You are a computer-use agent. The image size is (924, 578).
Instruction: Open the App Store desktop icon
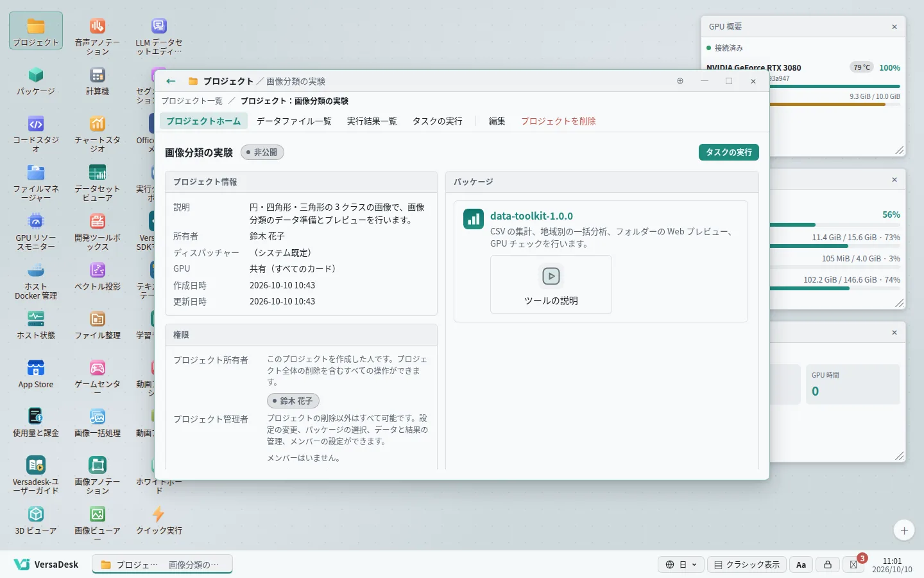pos(36,374)
